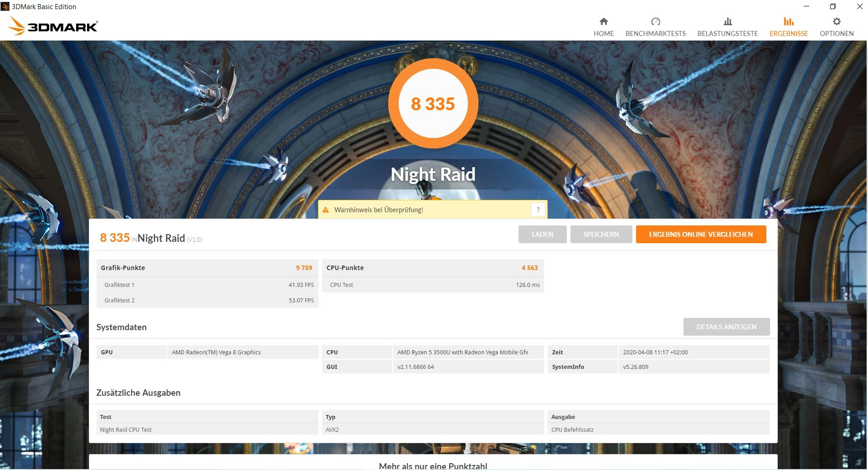Screen dimensions: 868x470
Task: Click the Benchmarktests gauge icon
Action: tap(656, 21)
